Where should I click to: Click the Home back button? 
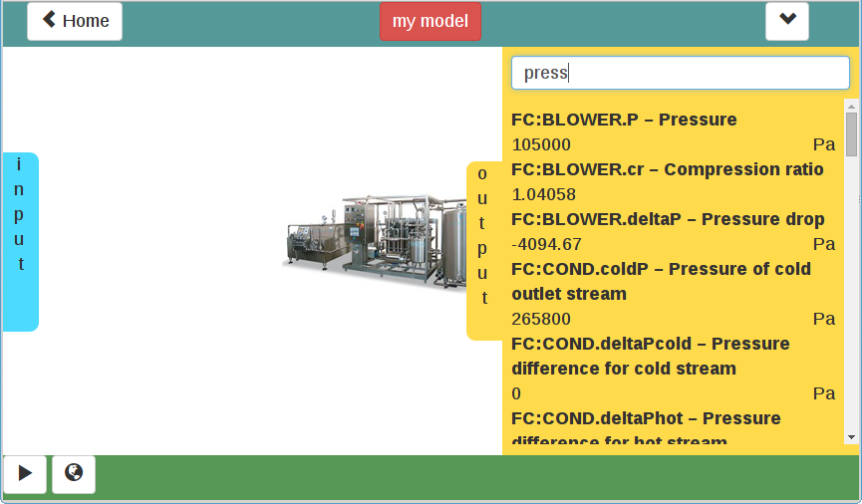[75, 21]
